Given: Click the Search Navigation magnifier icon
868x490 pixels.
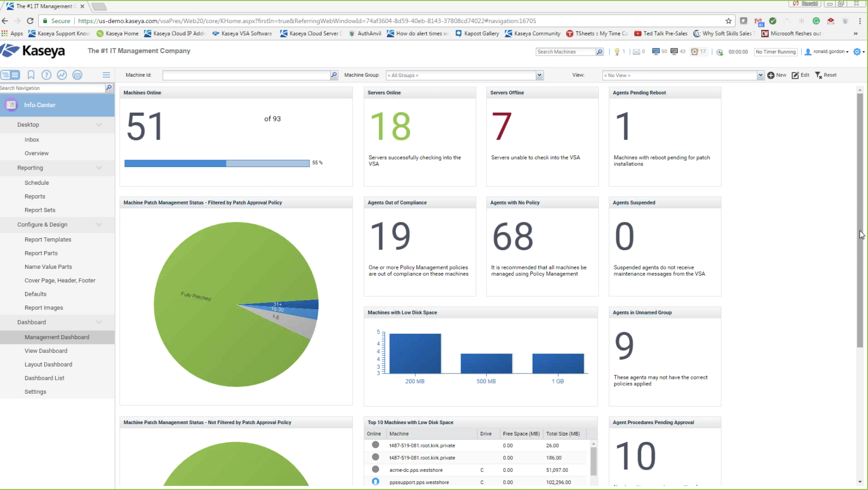Looking at the screenshot, I should pos(109,87).
